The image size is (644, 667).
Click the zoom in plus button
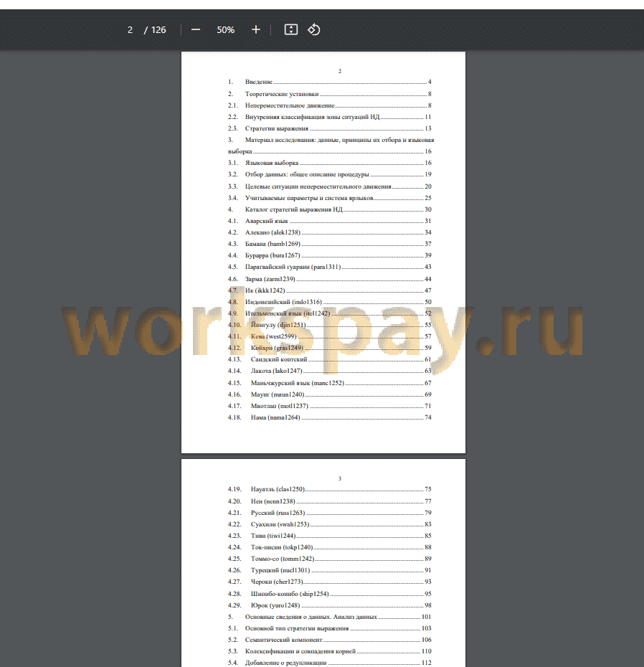(255, 30)
